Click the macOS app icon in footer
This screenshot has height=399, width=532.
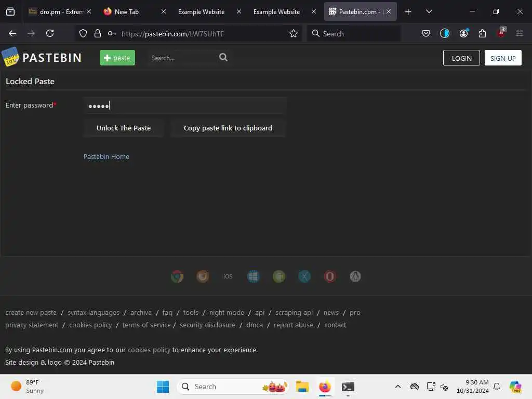(x=304, y=276)
